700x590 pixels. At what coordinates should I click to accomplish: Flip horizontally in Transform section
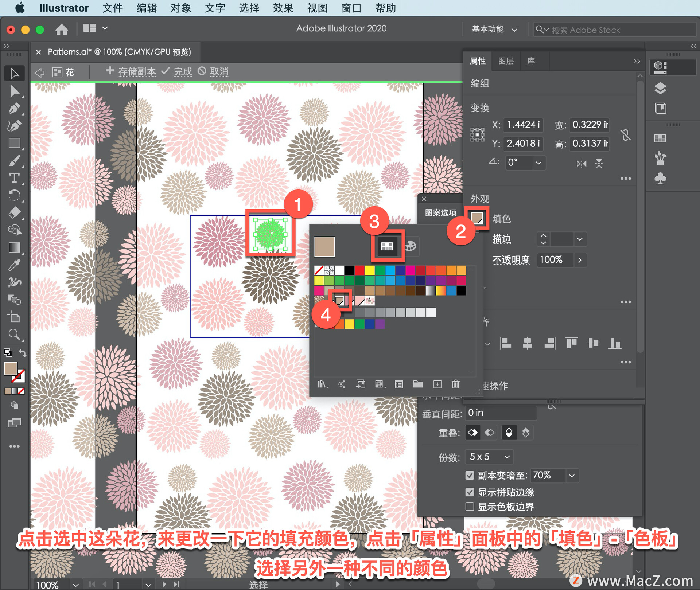(x=581, y=164)
